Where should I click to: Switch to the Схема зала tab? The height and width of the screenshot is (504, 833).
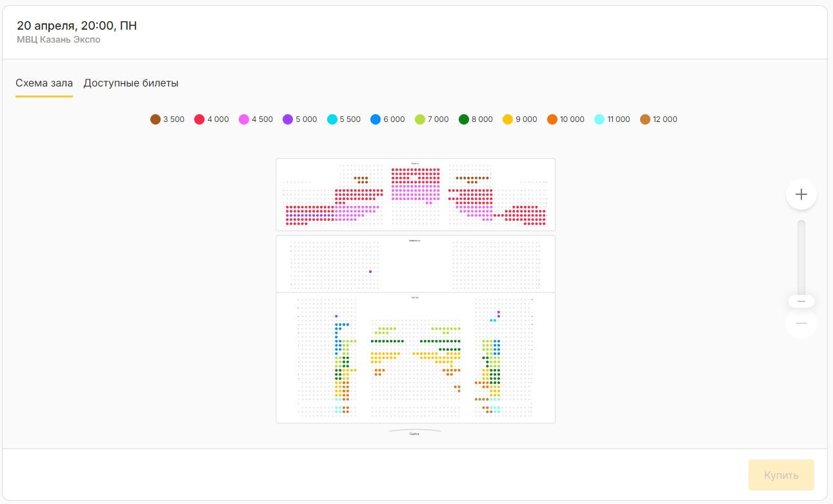[44, 83]
